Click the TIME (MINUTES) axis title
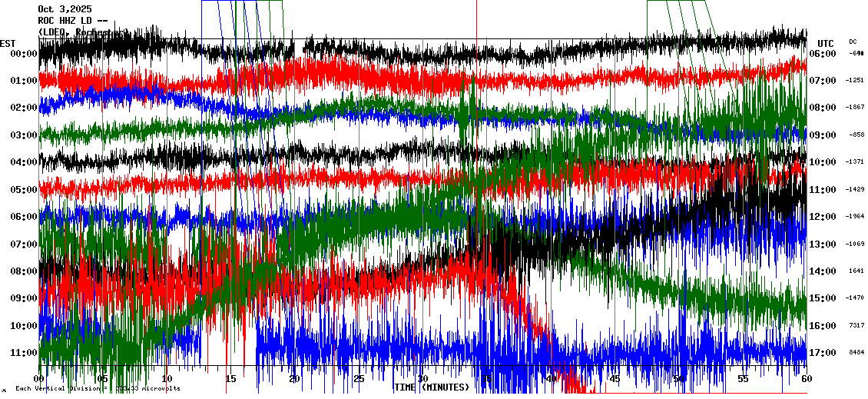Viewport: 868px width, 399px height. [x=431, y=387]
